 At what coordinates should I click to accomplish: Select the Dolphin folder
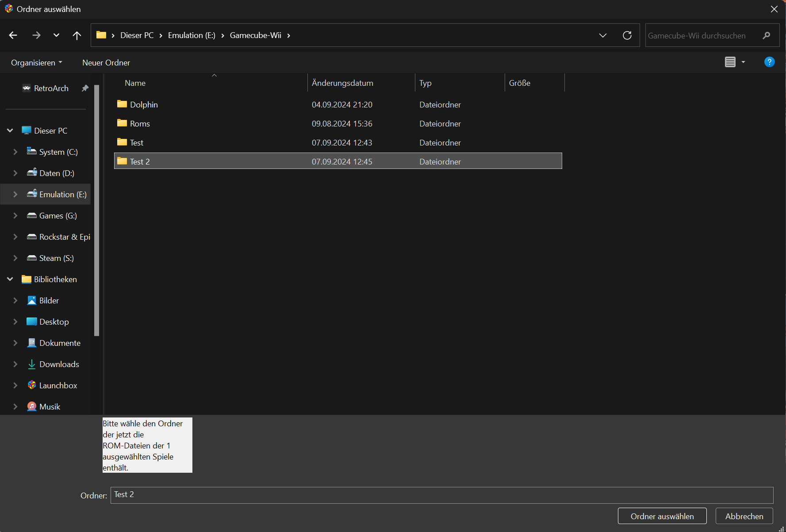tap(338, 104)
